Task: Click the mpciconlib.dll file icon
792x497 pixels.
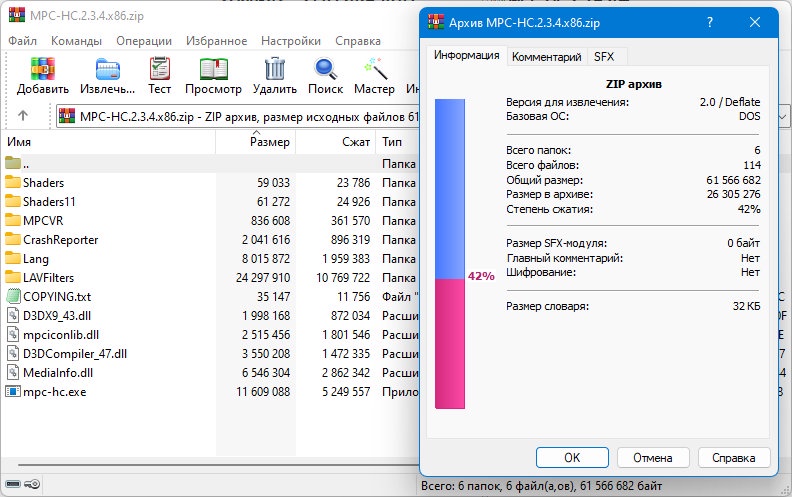Action: pyautogui.click(x=13, y=334)
